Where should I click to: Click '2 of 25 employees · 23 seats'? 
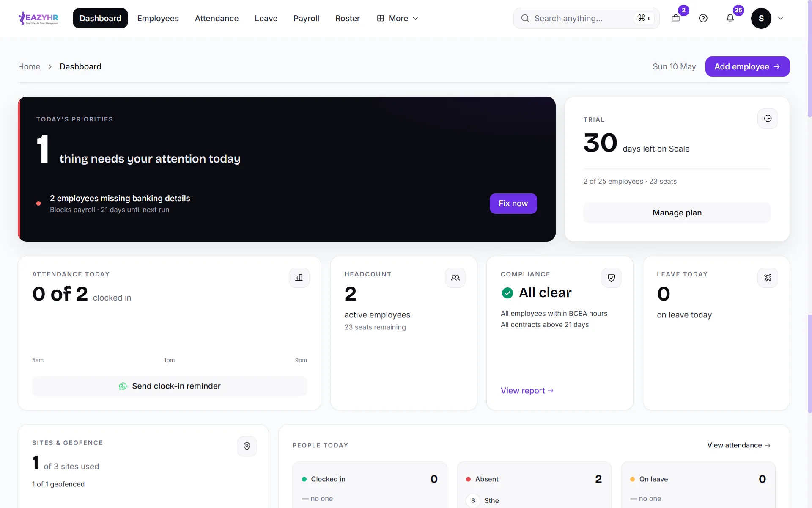point(630,181)
